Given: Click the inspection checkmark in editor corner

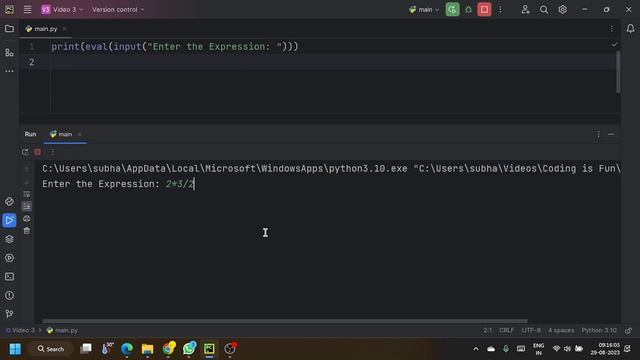Looking at the screenshot, I should (x=614, y=44).
